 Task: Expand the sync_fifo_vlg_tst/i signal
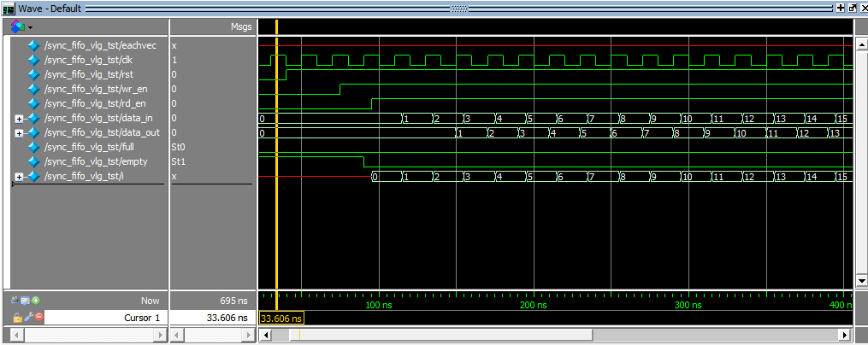tap(19, 177)
